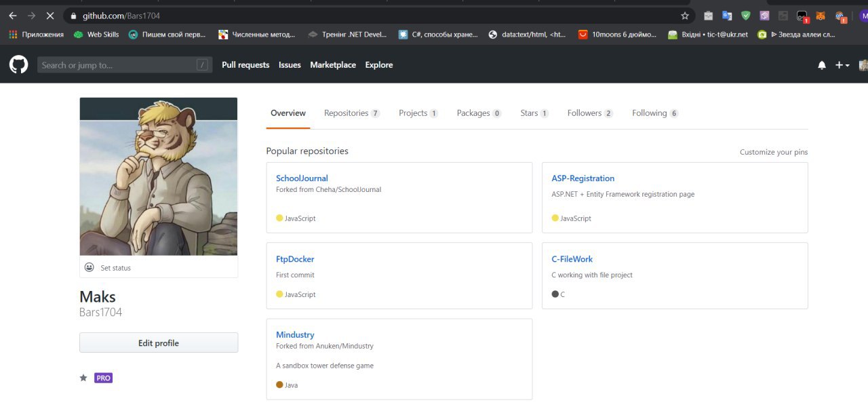Screen dimensions: 868x411
Task: Open the Пишем свой перв... bookmark
Action: [x=167, y=34]
